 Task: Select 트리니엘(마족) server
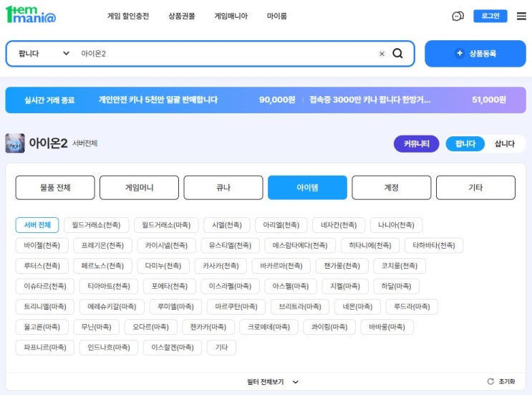coord(45,306)
